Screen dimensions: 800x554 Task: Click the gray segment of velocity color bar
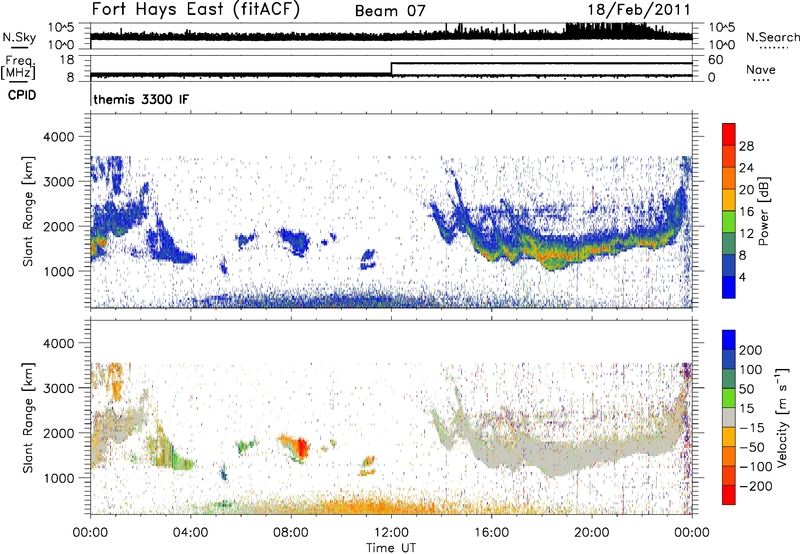(729, 417)
